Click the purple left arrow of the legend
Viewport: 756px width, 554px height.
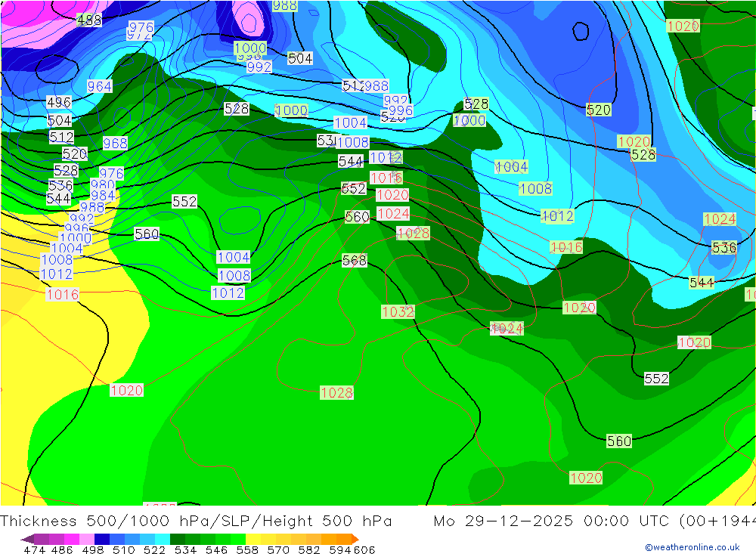click(x=27, y=539)
